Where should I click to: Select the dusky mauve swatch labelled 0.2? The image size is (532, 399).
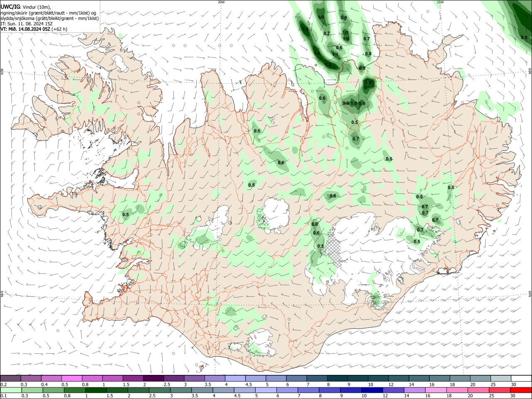coord(11,379)
